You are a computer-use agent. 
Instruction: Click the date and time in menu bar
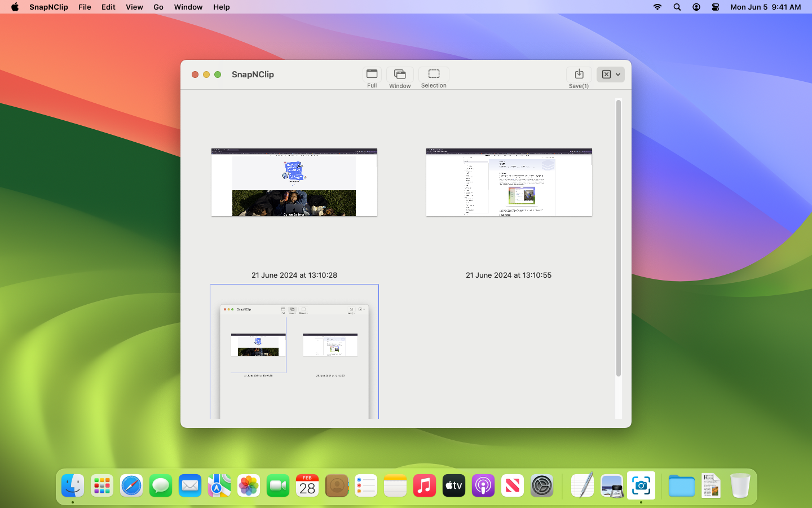tap(766, 7)
